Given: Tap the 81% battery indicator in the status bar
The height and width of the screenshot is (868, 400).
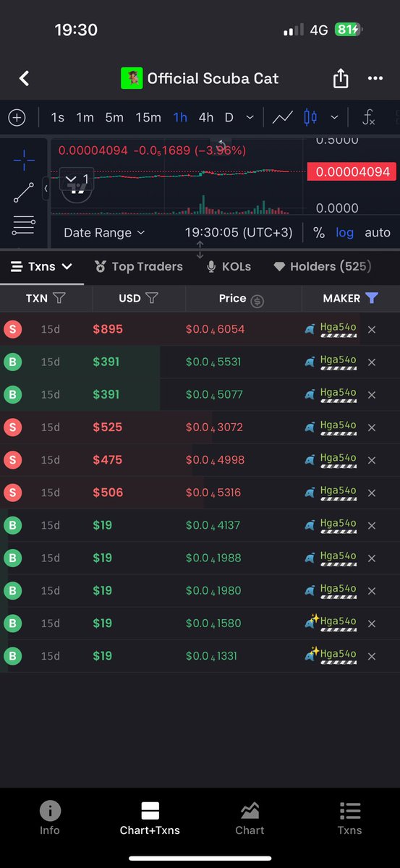Looking at the screenshot, I should point(348,30).
